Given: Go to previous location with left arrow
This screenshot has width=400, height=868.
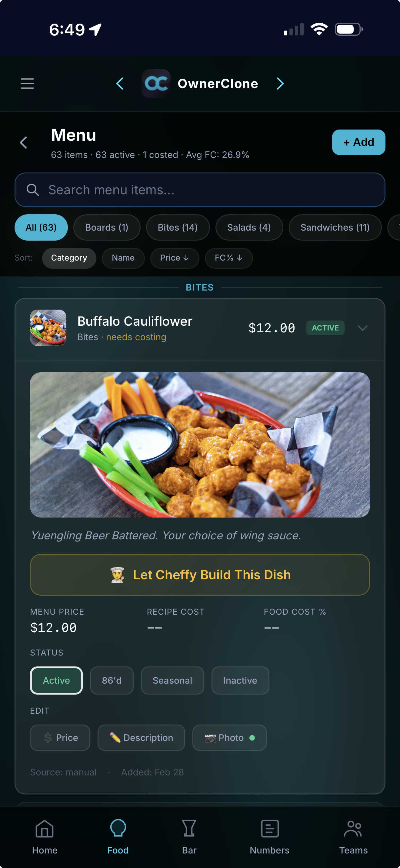Looking at the screenshot, I should (x=120, y=84).
